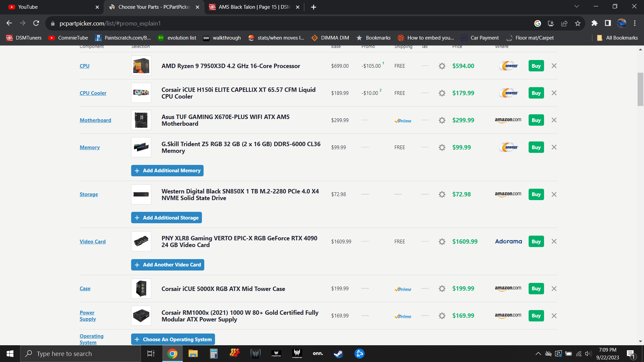Open settings gear for the Motherboard row
The image size is (644, 362).
click(442, 120)
